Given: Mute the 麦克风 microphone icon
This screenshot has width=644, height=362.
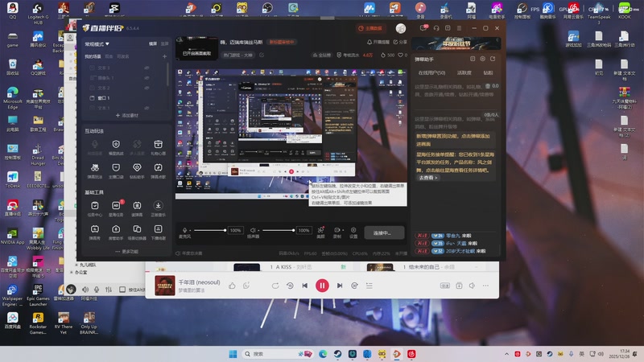Looking at the screenshot, I should click(185, 230).
